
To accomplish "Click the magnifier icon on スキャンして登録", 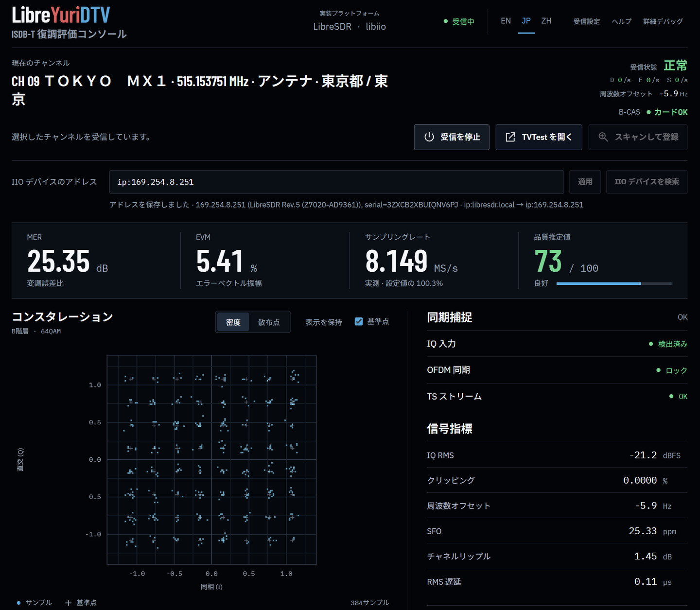I will pos(603,137).
